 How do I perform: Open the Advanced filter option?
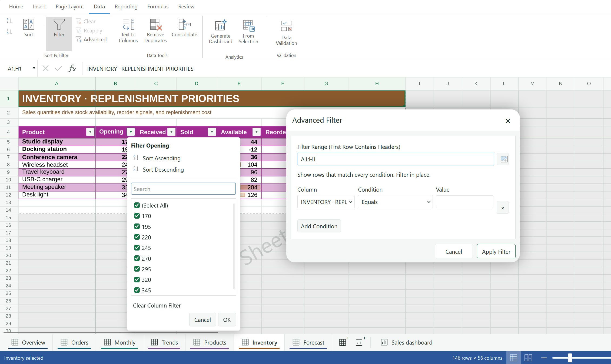(91, 39)
